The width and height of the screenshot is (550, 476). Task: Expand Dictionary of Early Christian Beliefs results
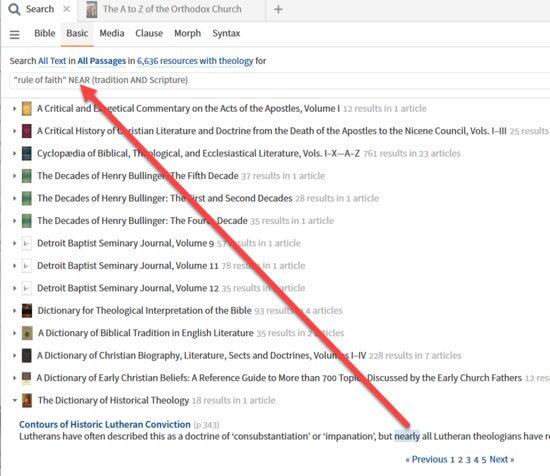point(14,378)
